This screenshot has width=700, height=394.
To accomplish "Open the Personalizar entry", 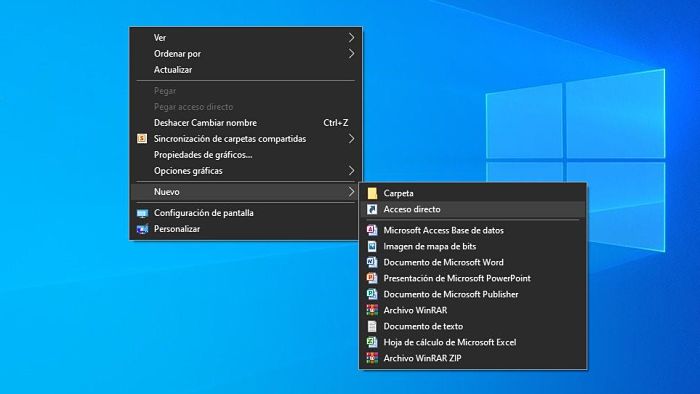I will coord(246,229).
